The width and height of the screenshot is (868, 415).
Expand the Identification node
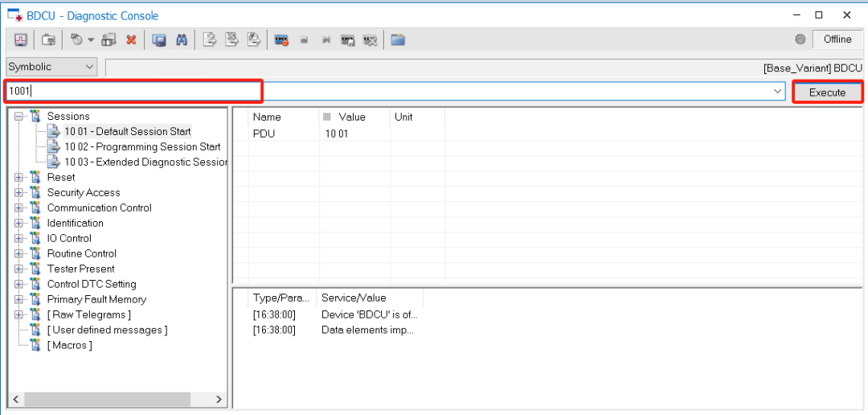[x=19, y=224]
